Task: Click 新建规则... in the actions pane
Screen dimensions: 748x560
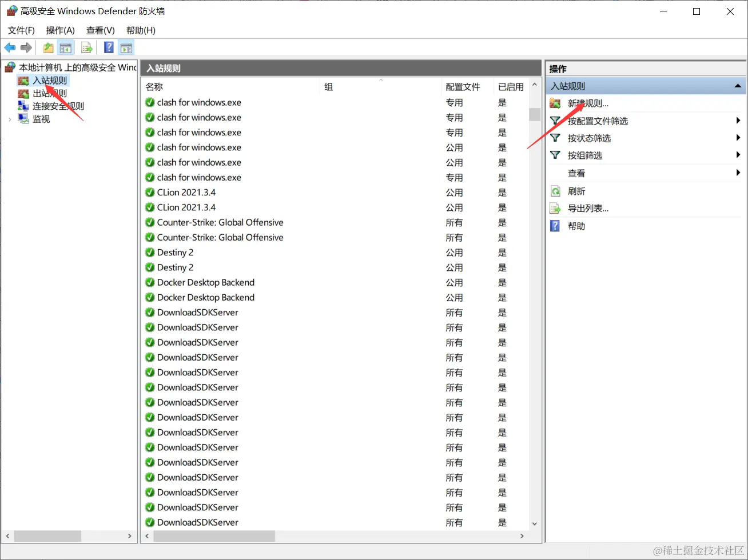Action: point(588,103)
